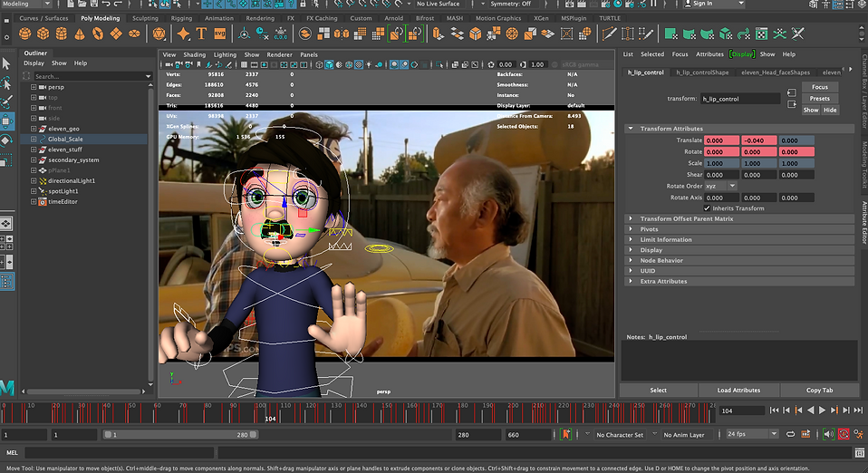Click the Translate Y field showing -0.040
The height and width of the screenshot is (473, 868).
(758, 140)
